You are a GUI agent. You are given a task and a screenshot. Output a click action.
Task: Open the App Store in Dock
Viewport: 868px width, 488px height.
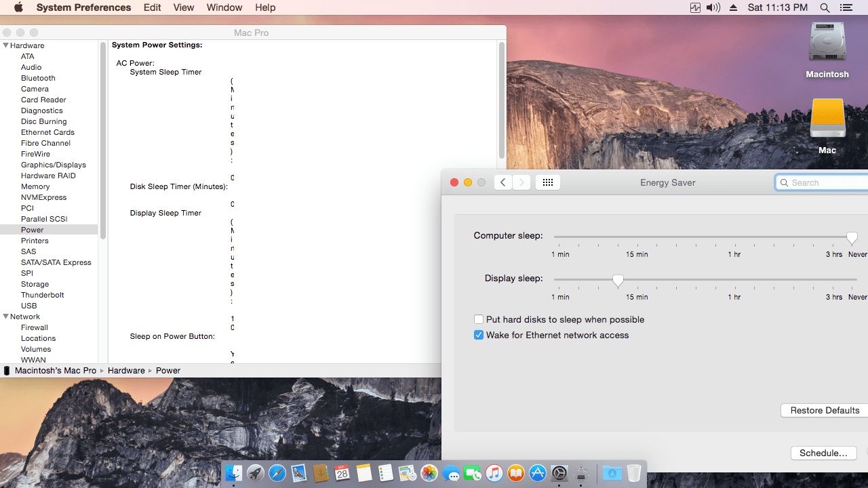(538, 473)
